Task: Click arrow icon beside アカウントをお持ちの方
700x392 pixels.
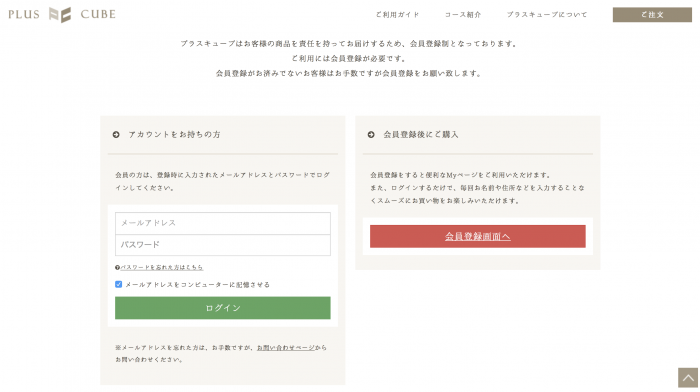Action: pyautogui.click(x=116, y=134)
